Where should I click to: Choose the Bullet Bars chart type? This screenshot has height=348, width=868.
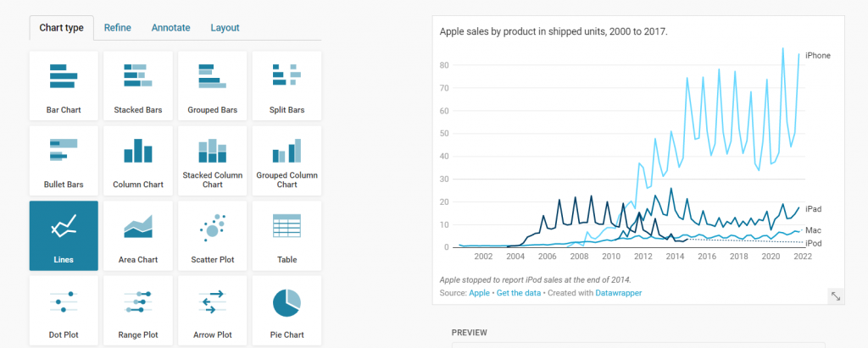point(64,160)
